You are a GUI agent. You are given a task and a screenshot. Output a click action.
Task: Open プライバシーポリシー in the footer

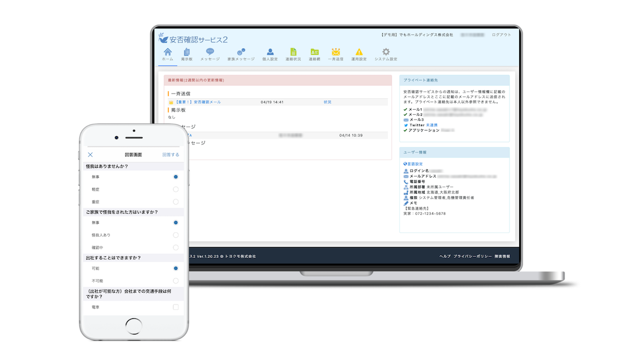pyautogui.click(x=472, y=256)
